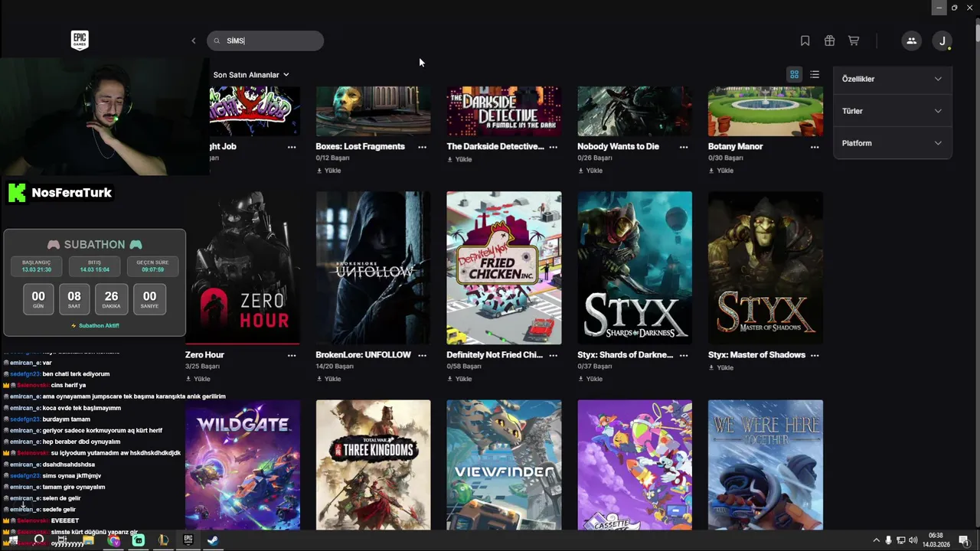Click Yükle under BrokenLore: UNFOLLOW

329,379
